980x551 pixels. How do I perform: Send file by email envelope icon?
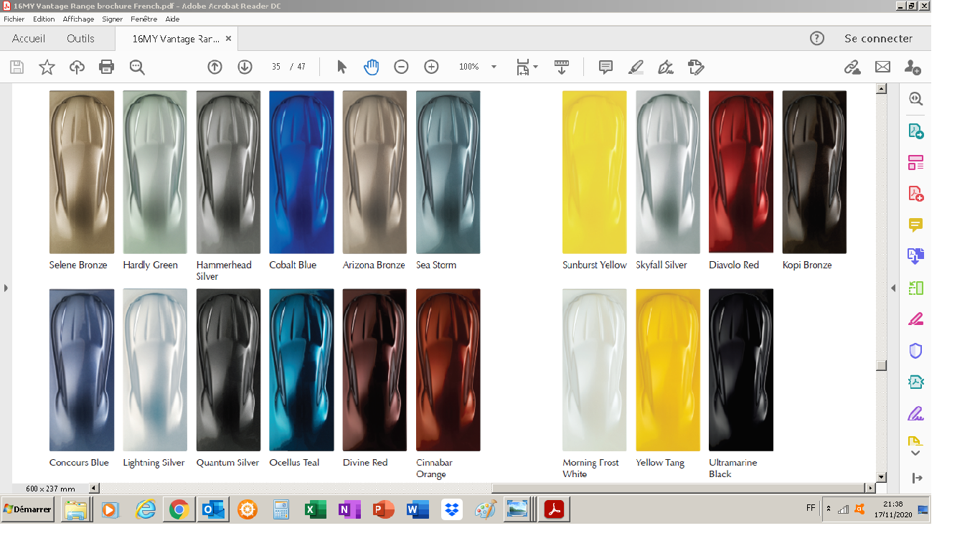pyautogui.click(x=882, y=67)
